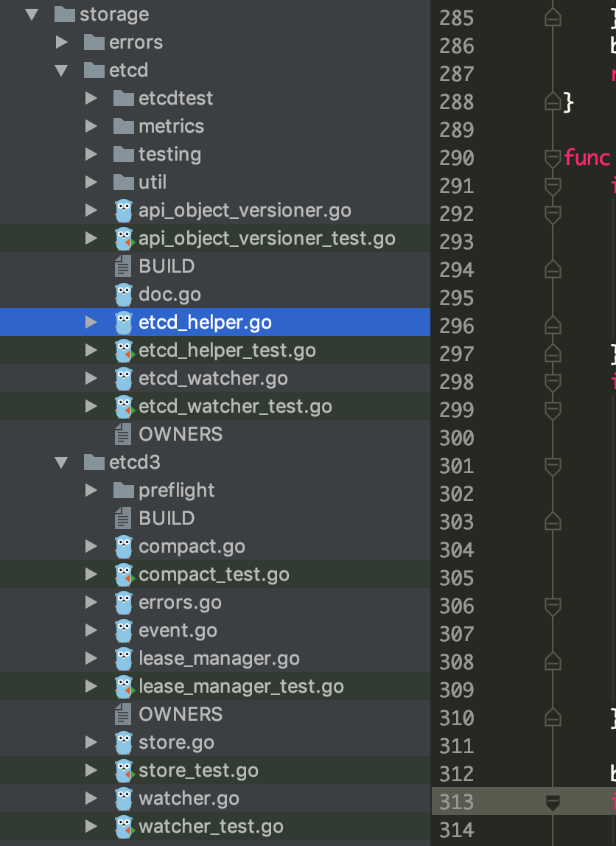The image size is (616, 846).
Task: Click the gopher icon for watcher.go
Action: (x=124, y=799)
